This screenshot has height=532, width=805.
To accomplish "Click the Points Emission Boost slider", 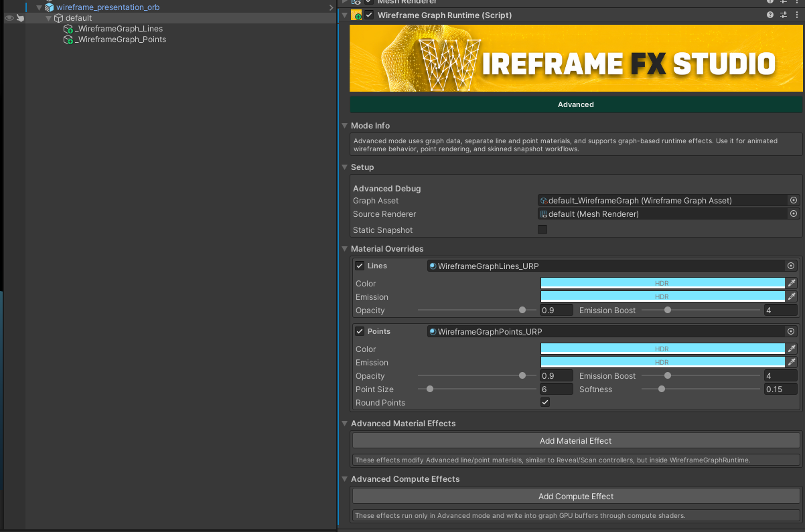I will pos(701,375).
